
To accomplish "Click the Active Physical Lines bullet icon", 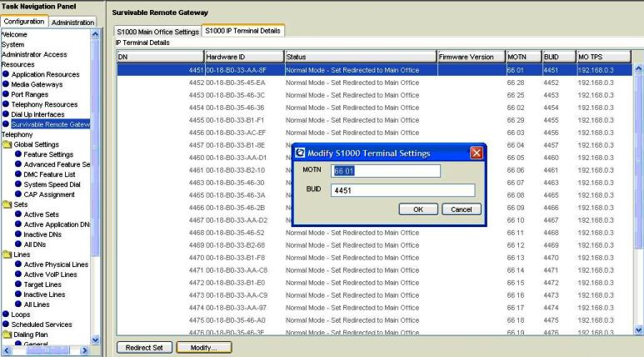I will tap(17, 264).
